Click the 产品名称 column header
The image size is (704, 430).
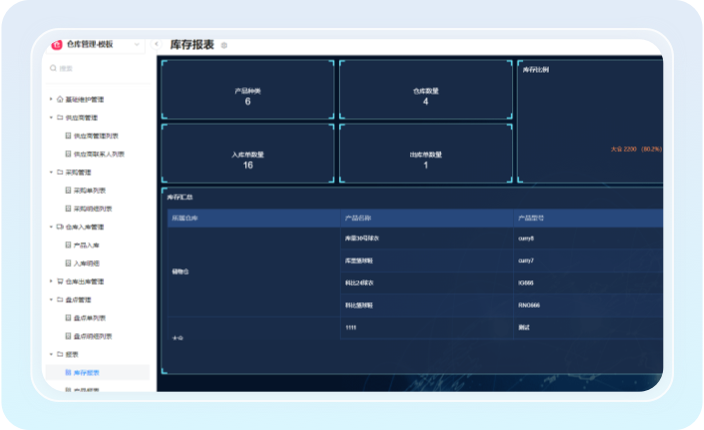356,217
